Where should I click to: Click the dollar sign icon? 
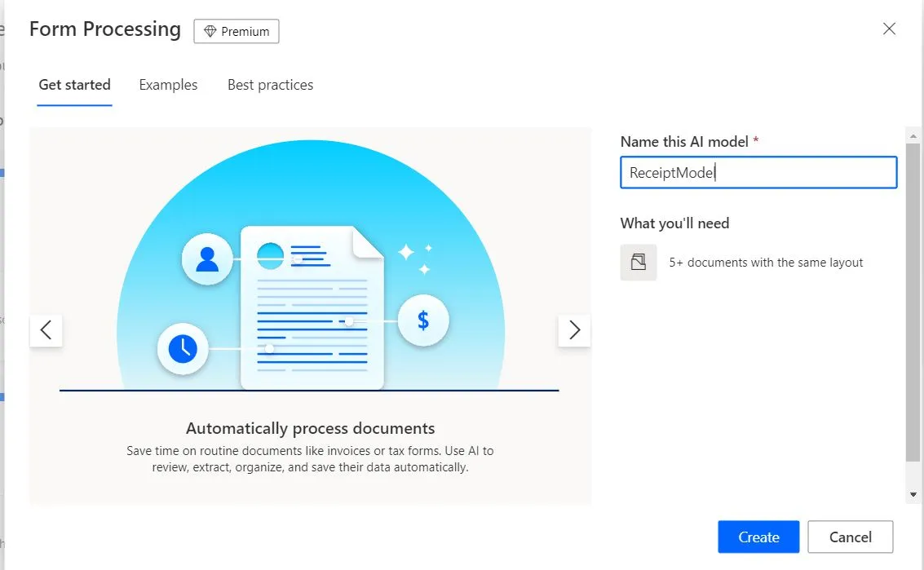pyautogui.click(x=423, y=320)
